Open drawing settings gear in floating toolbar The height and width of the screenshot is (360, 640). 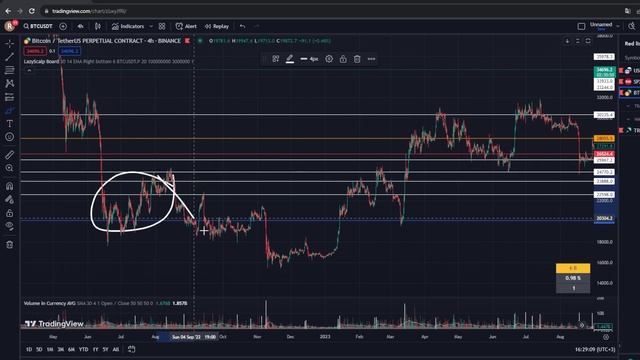[x=329, y=59]
